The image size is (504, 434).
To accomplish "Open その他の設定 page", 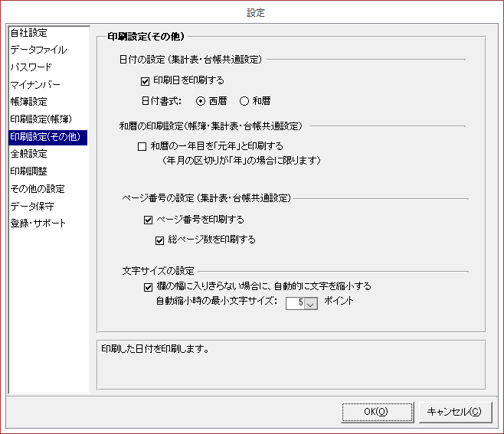I will 38,189.
